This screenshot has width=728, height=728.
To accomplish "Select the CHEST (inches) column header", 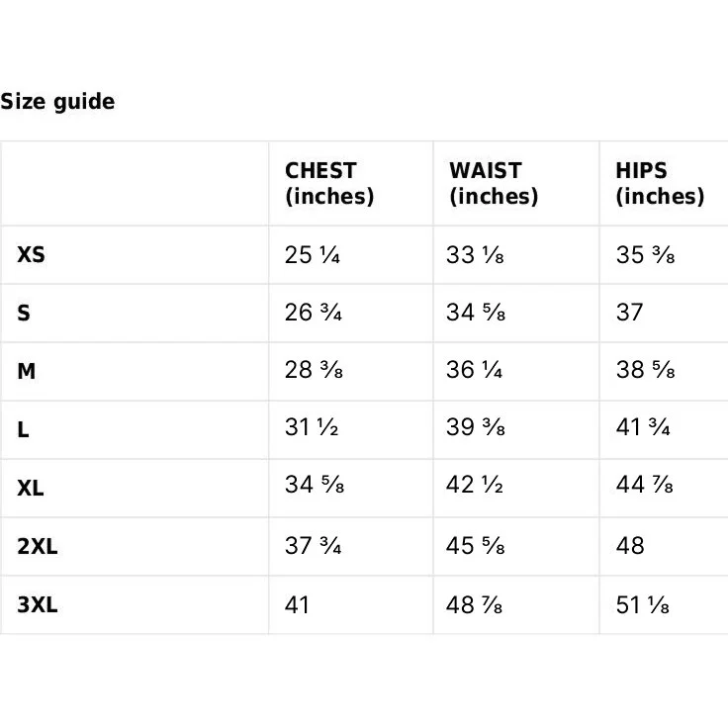I will (329, 183).
